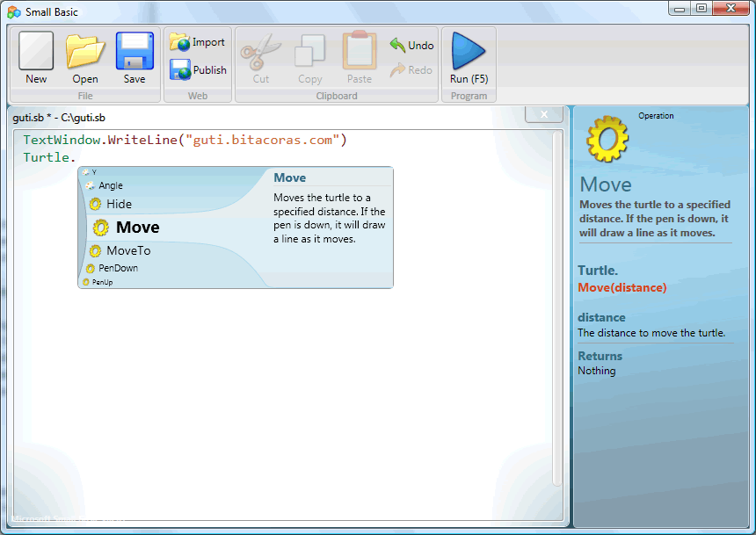Select the guti.sb document tab title
This screenshot has width=756, height=535.
pos(57,117)
